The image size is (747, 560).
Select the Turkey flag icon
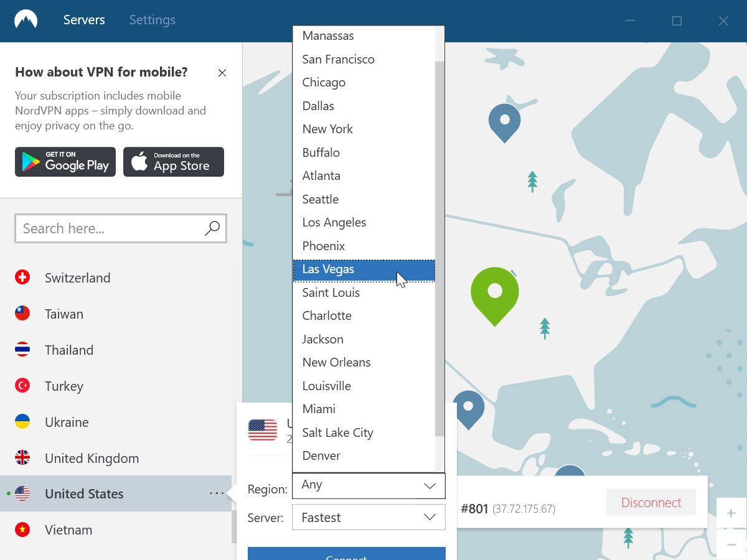point(22,386)
